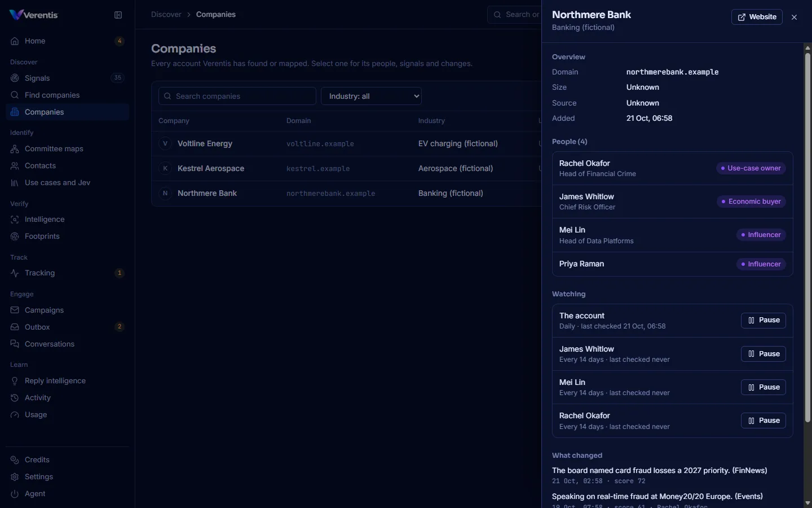The image size is (812, 508).
Task: Click the Usage gauge icon
Action: 15,415
